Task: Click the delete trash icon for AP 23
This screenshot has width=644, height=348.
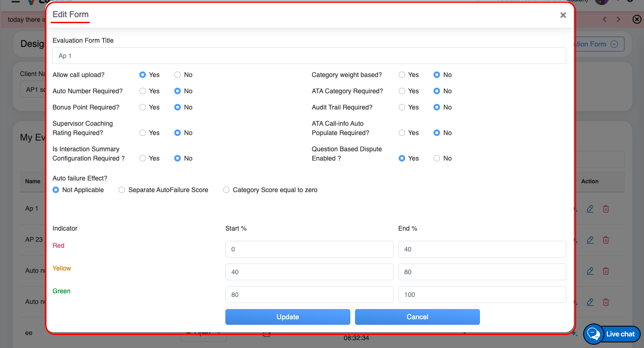Action: point(606,240)
